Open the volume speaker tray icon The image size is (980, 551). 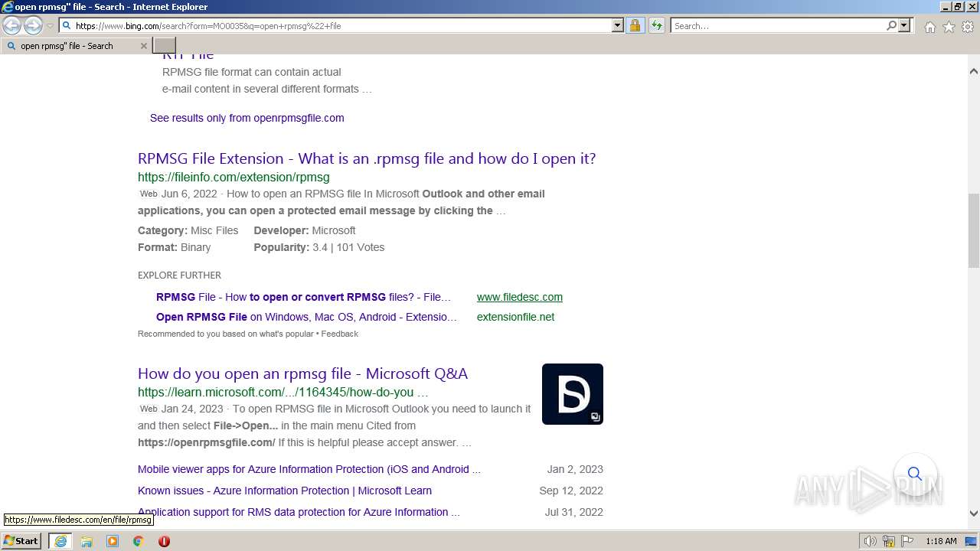[871, 541]
